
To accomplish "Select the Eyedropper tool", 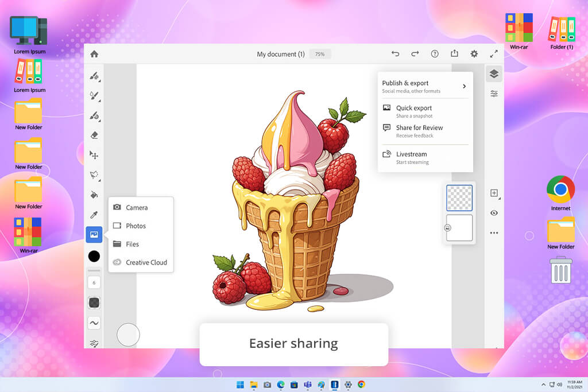I will 94,215.
